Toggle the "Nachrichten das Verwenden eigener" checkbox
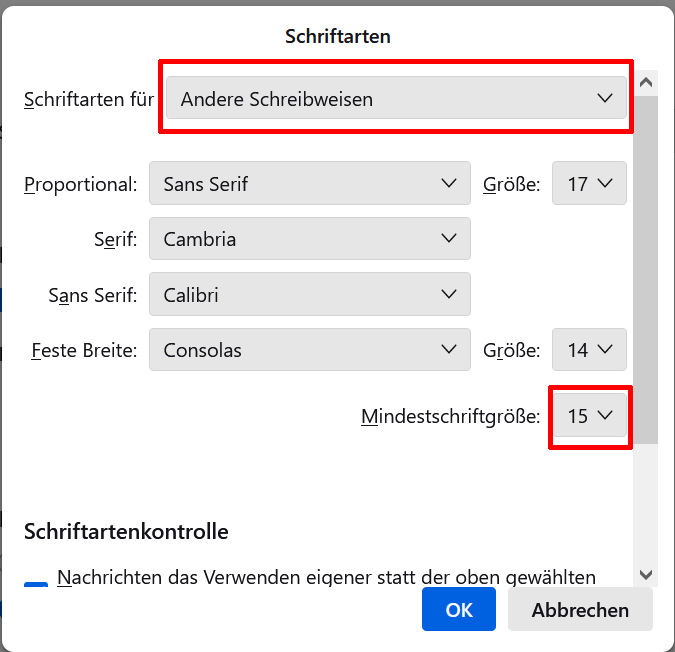 (36, 584)
